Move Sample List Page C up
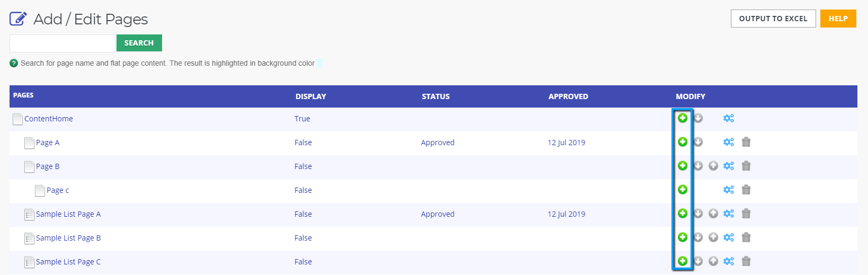The width and height of the screenshot is (868, 275). pos(713,261)
